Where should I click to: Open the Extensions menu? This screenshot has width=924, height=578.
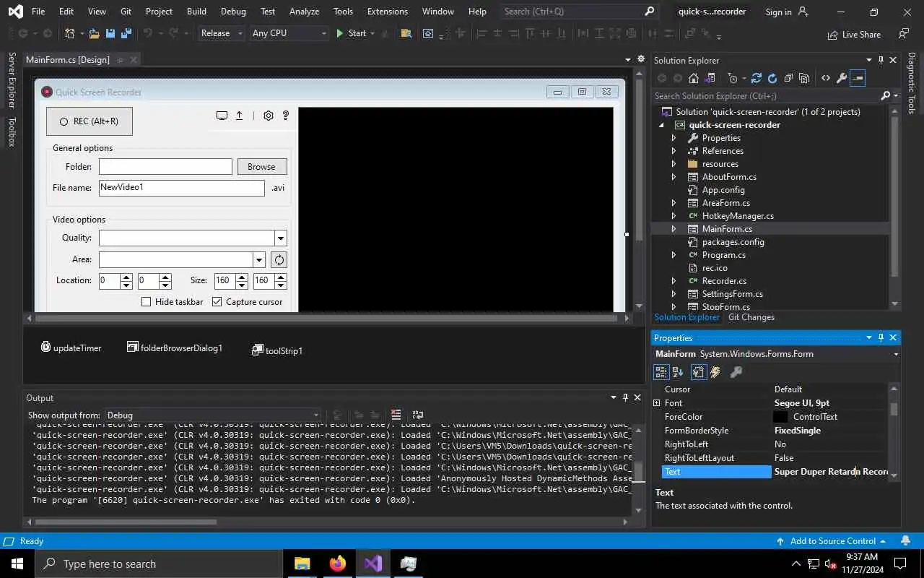388,12
